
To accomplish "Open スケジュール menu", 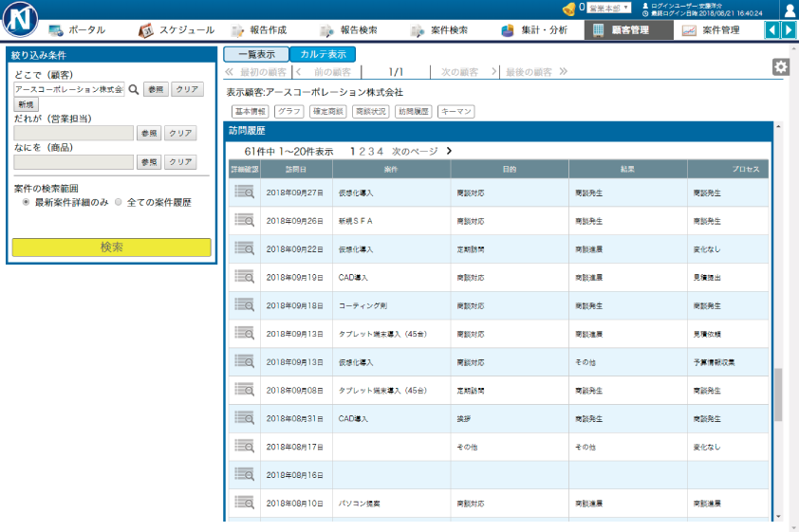I will [x=177, y=30].
